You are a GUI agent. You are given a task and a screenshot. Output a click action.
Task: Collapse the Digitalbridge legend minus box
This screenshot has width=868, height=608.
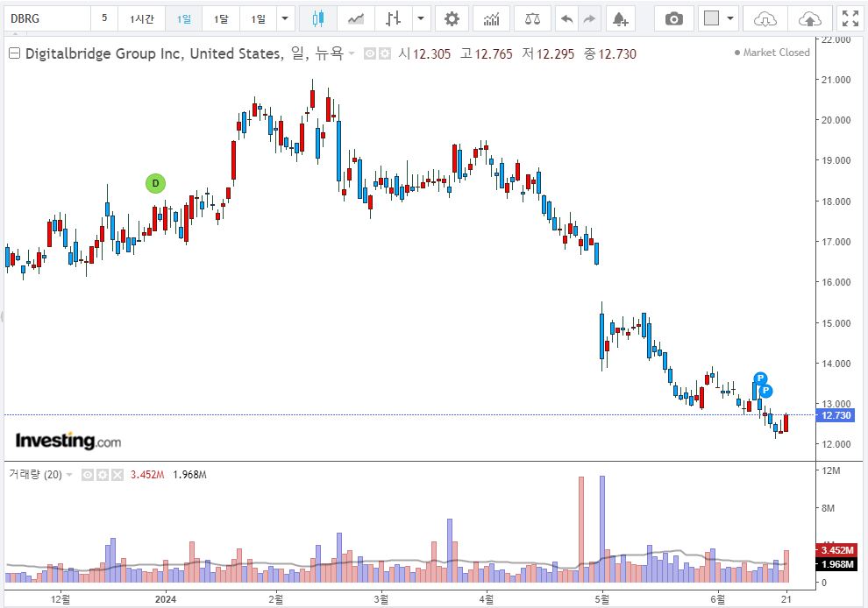click(14, 53)
